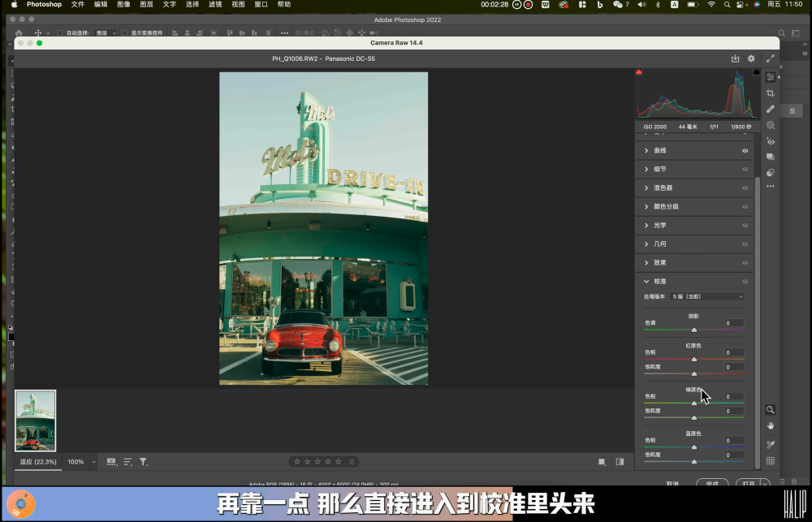
Task: Expand the 效果 panel
Action: pyautogui.click(x=646, y=262)
